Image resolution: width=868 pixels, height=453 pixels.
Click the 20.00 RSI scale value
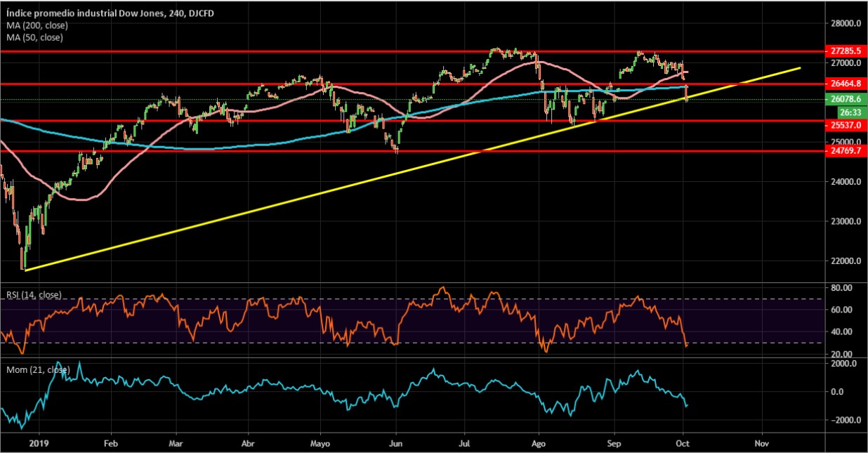[841, 354]
